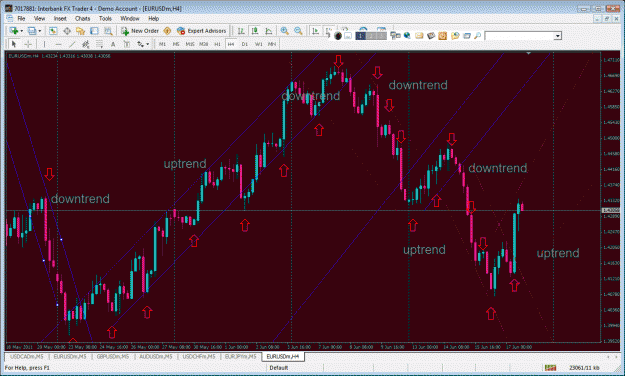Switch timeframe to M1
Image resolution: width=625 pixels, height=376 pixels.
pyautogui.click(x=162, y=44)
